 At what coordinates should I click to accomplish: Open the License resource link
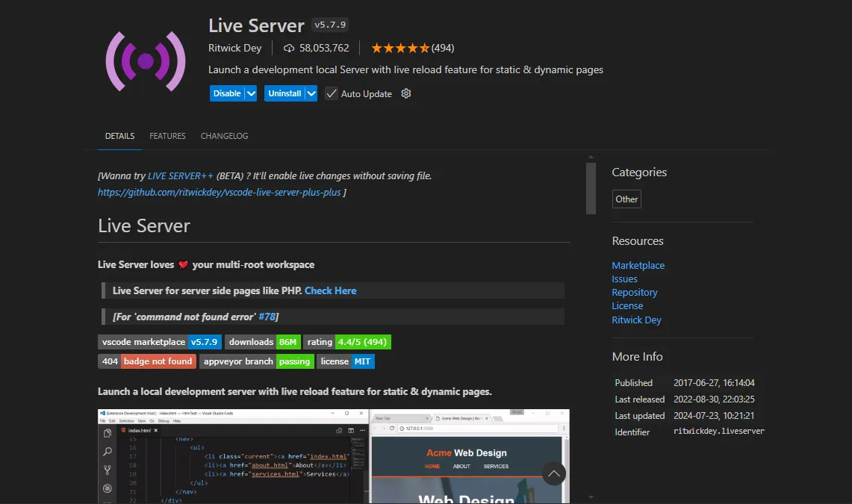coord(627,306)
